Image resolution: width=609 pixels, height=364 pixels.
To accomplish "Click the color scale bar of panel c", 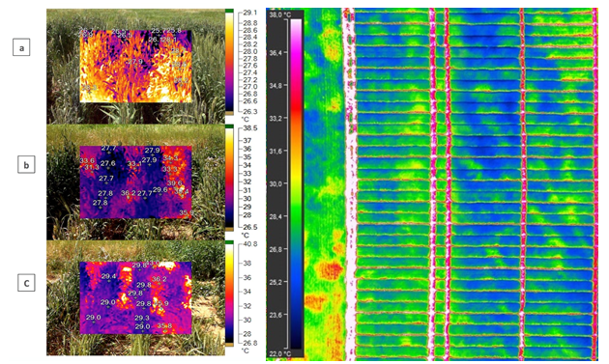I will pyautogui.click(x=229, y=294).
